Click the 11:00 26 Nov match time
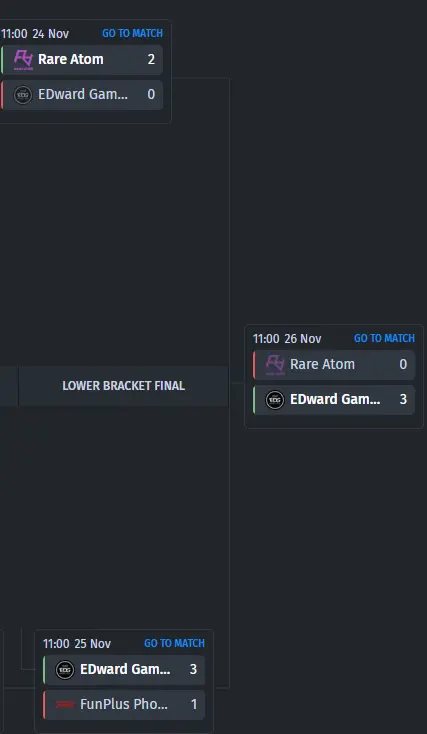The height and width of the screenshot is (734, 427). (x=287, y=338)
